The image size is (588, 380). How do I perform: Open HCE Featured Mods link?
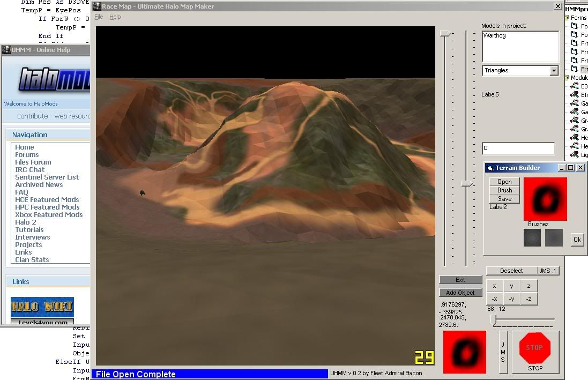coord(47,199)
